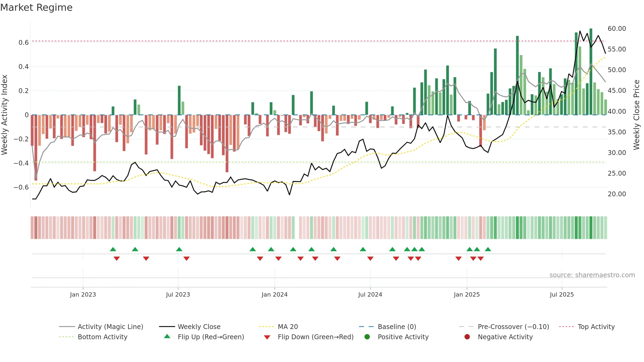Toggle the Bottom Activity legend entry
The height and width of the screenshot is (362, 644).
tap(93, 337)
